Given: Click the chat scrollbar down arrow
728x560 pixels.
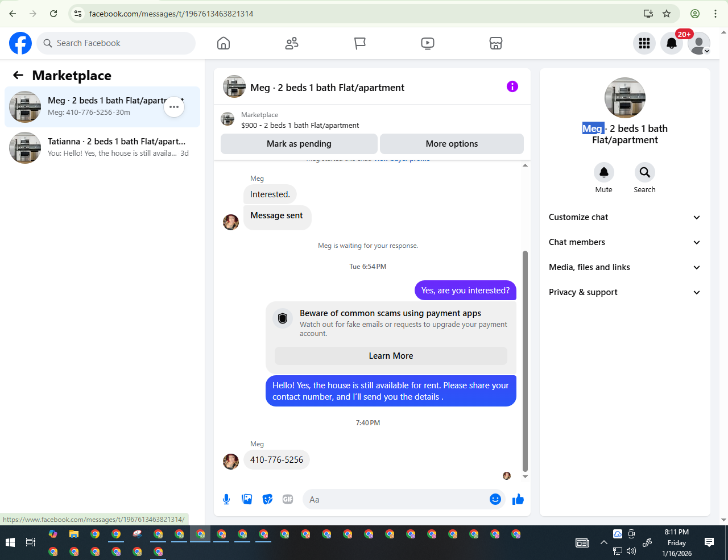Looking at the screenshot, I should point(525,476).
